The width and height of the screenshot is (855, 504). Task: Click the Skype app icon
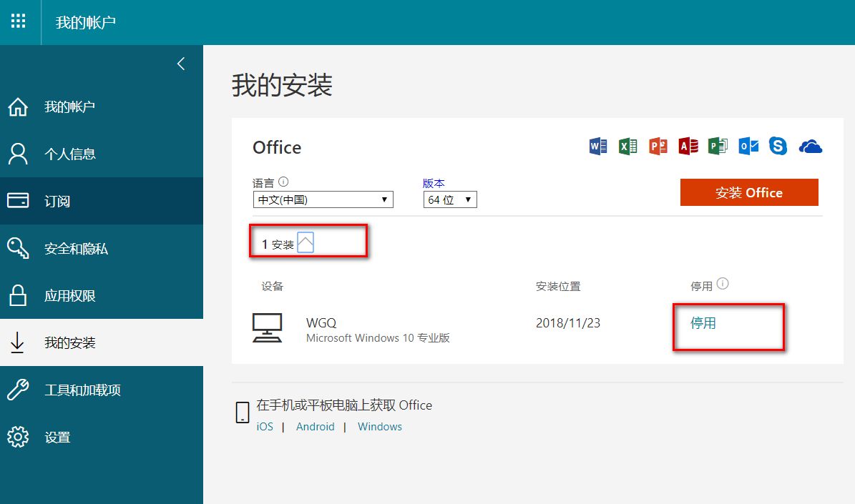coord(778,146)
